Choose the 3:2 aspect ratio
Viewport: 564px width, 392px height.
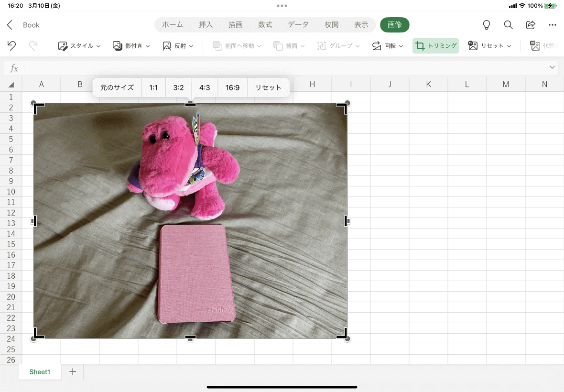tap(178, 87)
